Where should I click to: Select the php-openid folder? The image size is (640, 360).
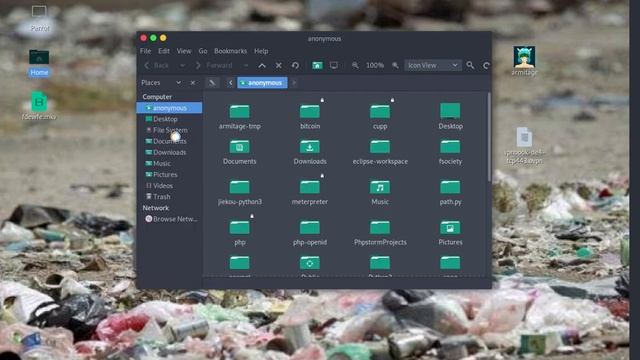[x=310, y=233]
